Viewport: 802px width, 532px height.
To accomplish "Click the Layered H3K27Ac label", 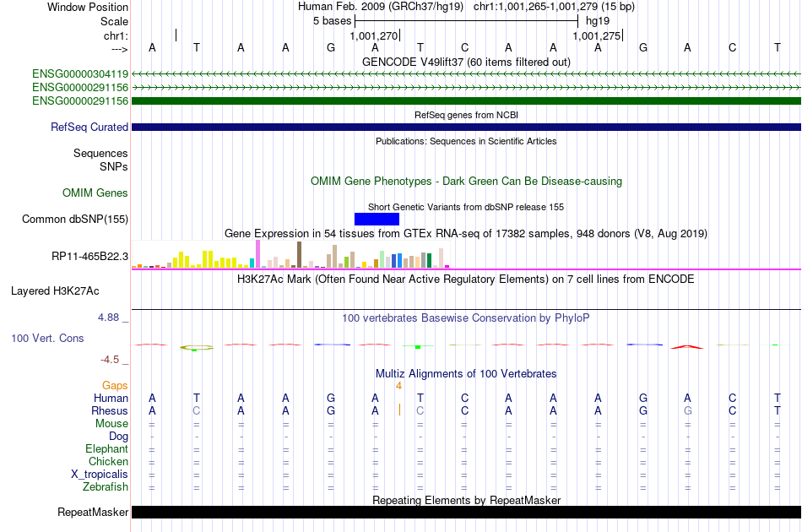I will (55, 291).
